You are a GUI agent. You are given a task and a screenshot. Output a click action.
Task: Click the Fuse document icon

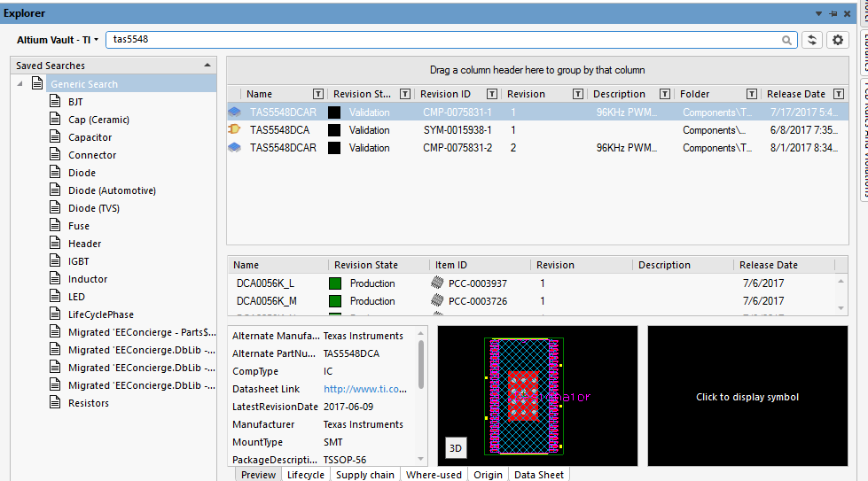(x=55, y=225)
